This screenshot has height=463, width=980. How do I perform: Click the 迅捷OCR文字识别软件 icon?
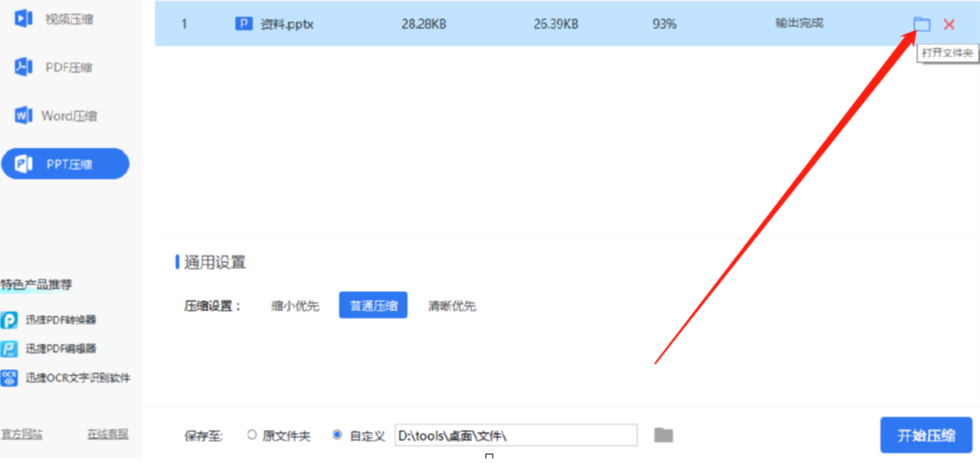9,378
